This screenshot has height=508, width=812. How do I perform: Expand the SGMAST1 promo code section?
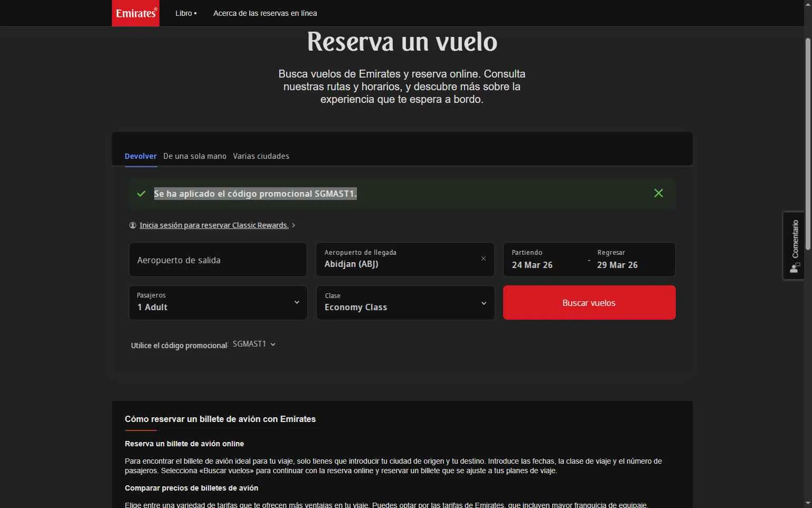pos(254,344)
